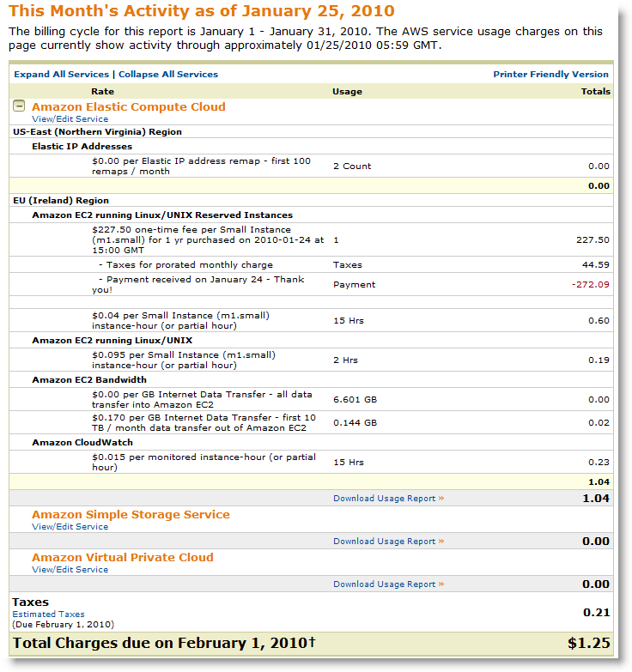Open View/Edit Service under Elastic Compute Cloud

70,118
